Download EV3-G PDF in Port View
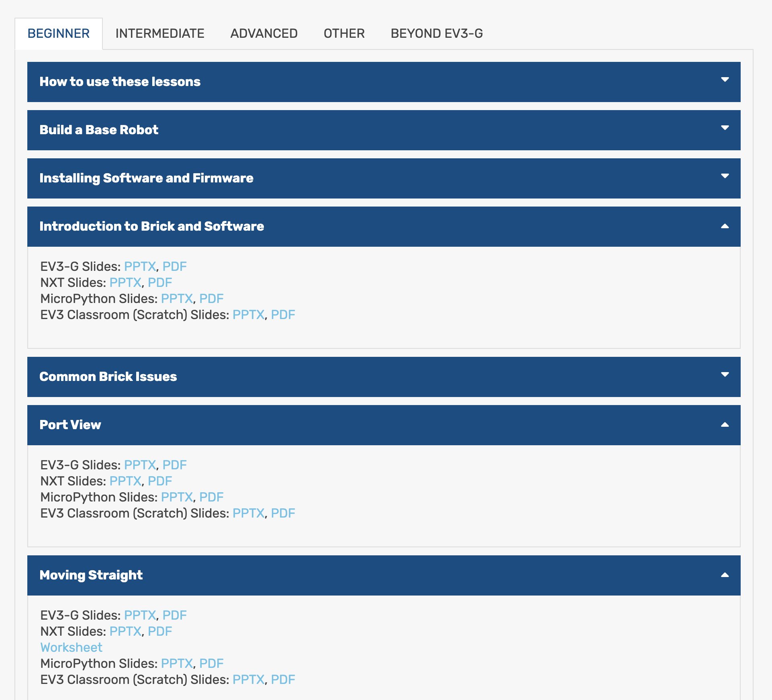Image resolution: width=772 pixels, height=700 pixels. 174,465
